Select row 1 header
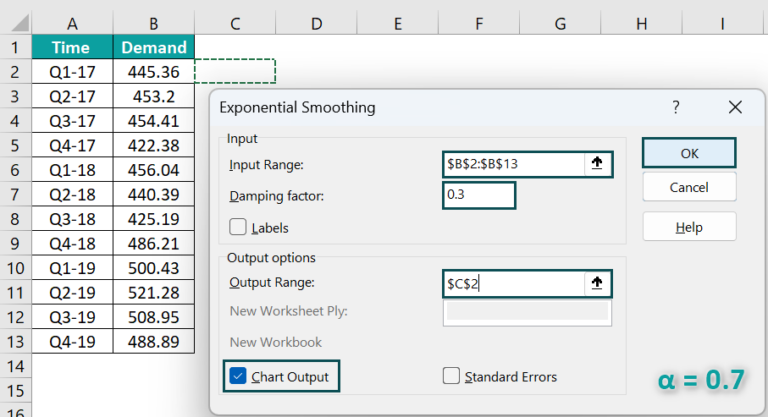 pos(15,47)
